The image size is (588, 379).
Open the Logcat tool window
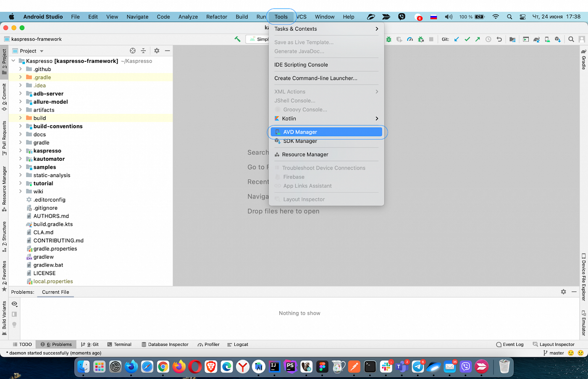(x=238, y=344)
